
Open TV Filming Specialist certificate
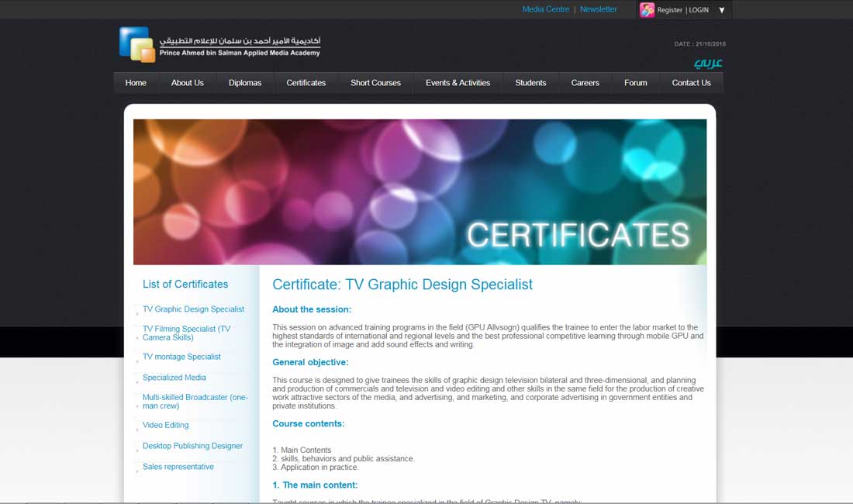point(186,333)
